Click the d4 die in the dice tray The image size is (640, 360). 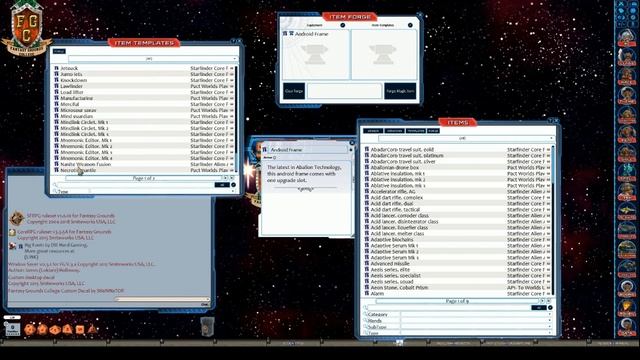93,329
